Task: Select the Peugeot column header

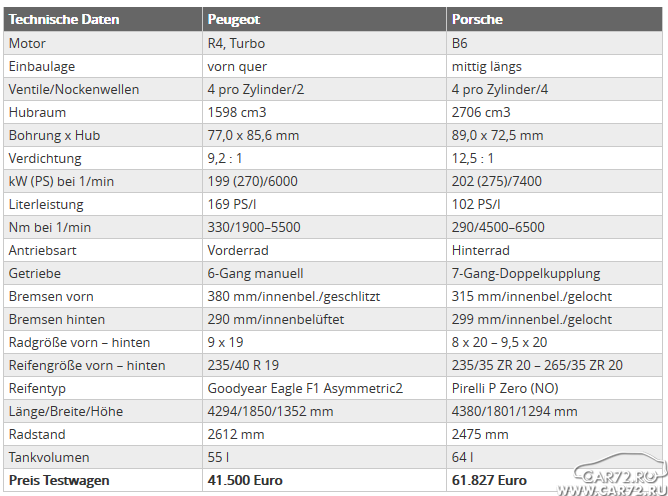Action: [x=325, y=19]
